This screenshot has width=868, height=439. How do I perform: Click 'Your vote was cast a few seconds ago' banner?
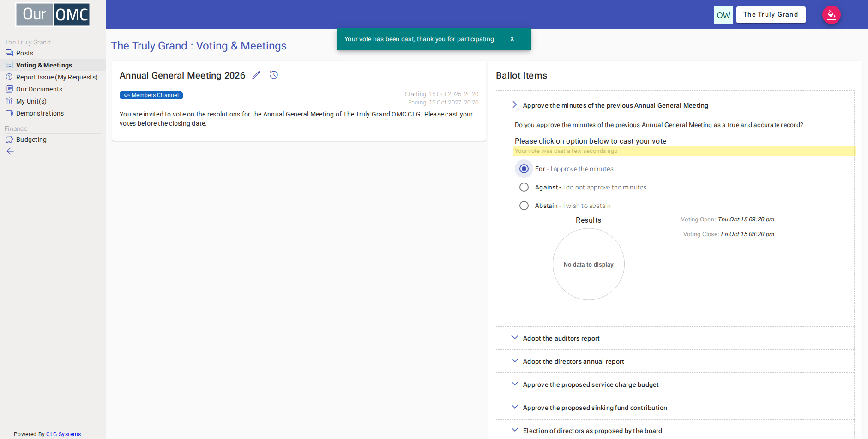click(684, 151)
